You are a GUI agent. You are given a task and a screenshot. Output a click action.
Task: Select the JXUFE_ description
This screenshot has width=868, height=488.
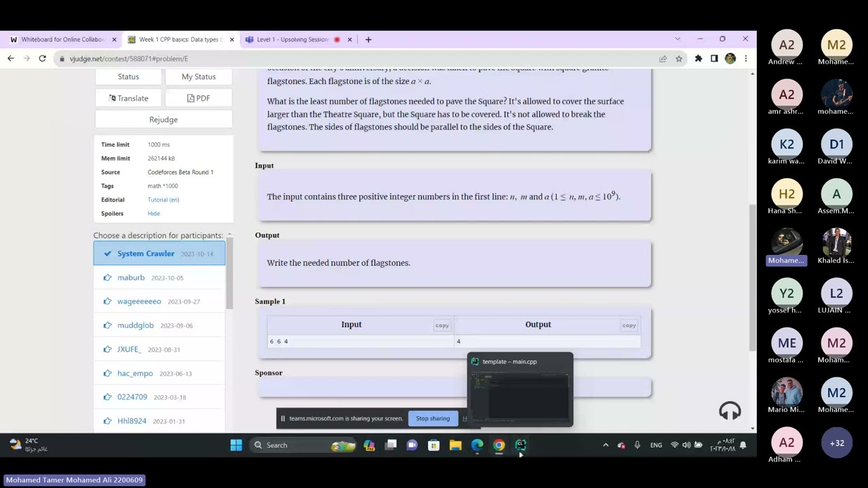(x=159, y=349)
